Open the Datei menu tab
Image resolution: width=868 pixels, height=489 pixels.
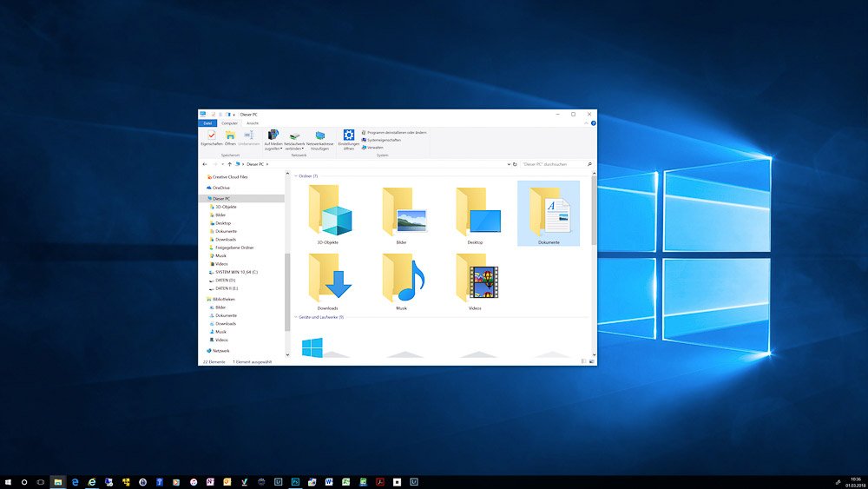tap(207, 123)
